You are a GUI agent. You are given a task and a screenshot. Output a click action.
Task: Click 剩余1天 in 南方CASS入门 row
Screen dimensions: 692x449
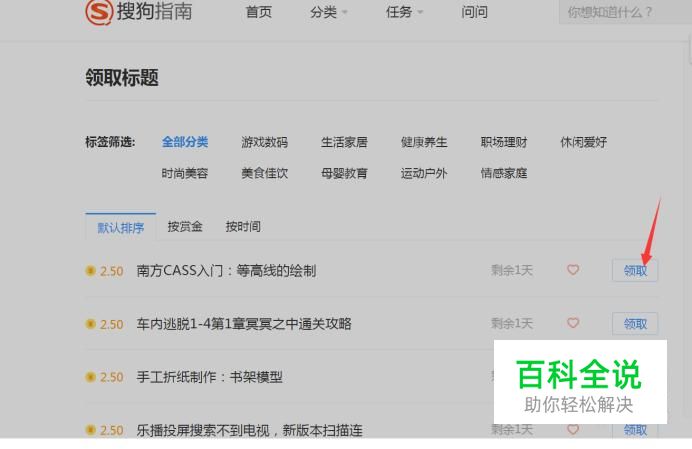pyautogui.click(x=512, y=270)
